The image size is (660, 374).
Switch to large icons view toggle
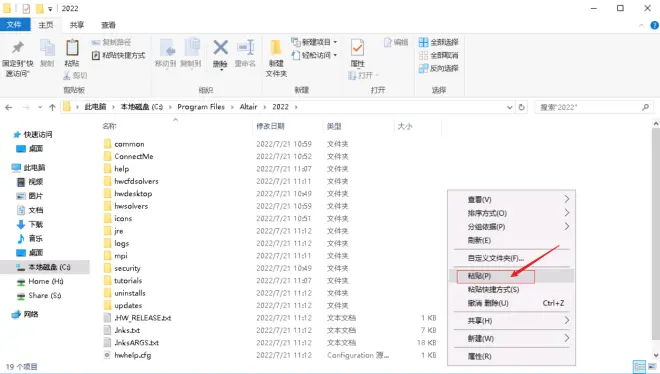click(652, 366)
